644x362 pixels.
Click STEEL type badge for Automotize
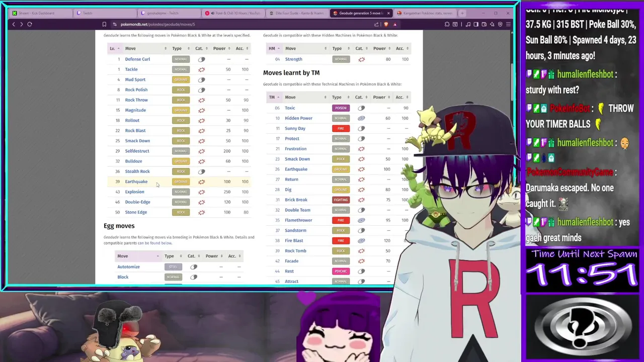click(173, 267)
